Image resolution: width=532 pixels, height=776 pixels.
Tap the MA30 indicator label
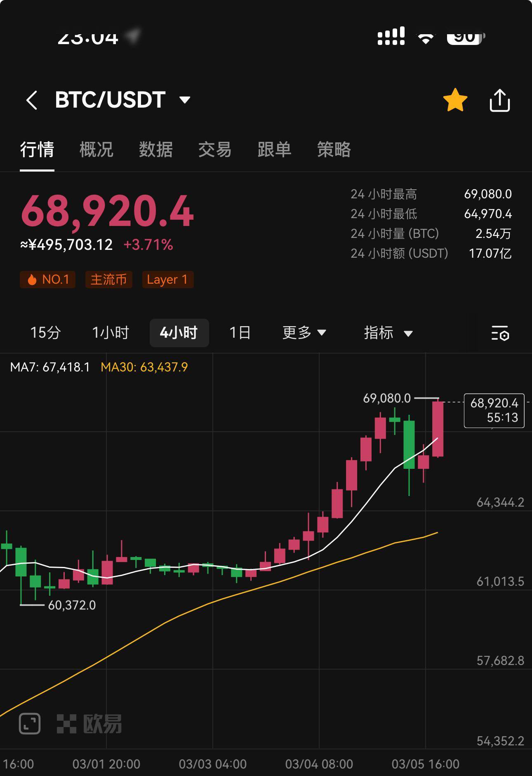pos(144,367)
